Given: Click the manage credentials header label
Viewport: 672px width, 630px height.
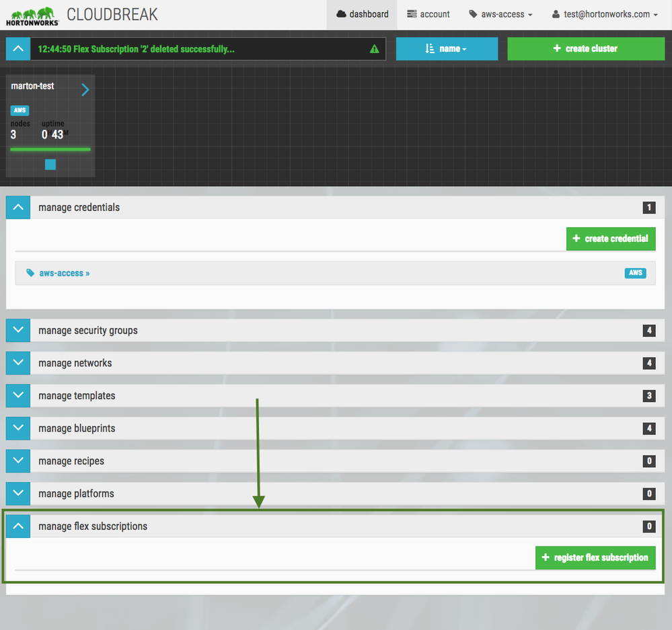Looking at the screenshot, I should pyautogui.click(x=79, y=208).
